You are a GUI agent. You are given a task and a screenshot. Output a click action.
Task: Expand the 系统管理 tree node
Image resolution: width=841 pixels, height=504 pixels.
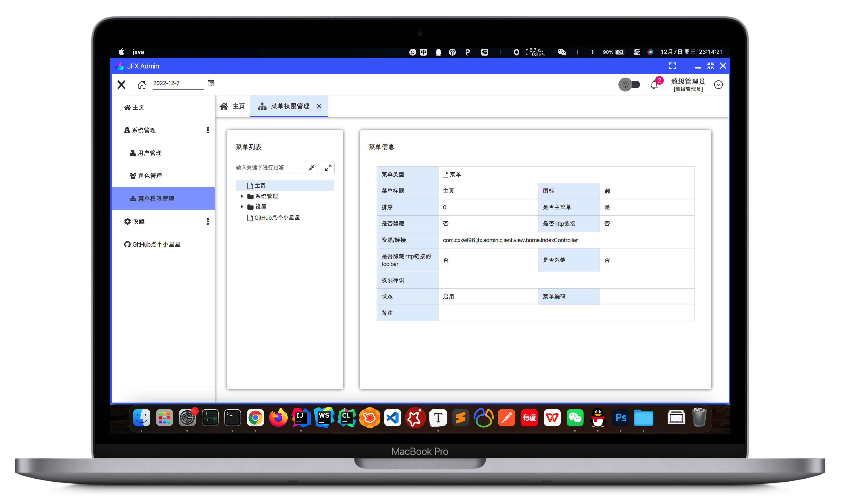pos(242,196)
